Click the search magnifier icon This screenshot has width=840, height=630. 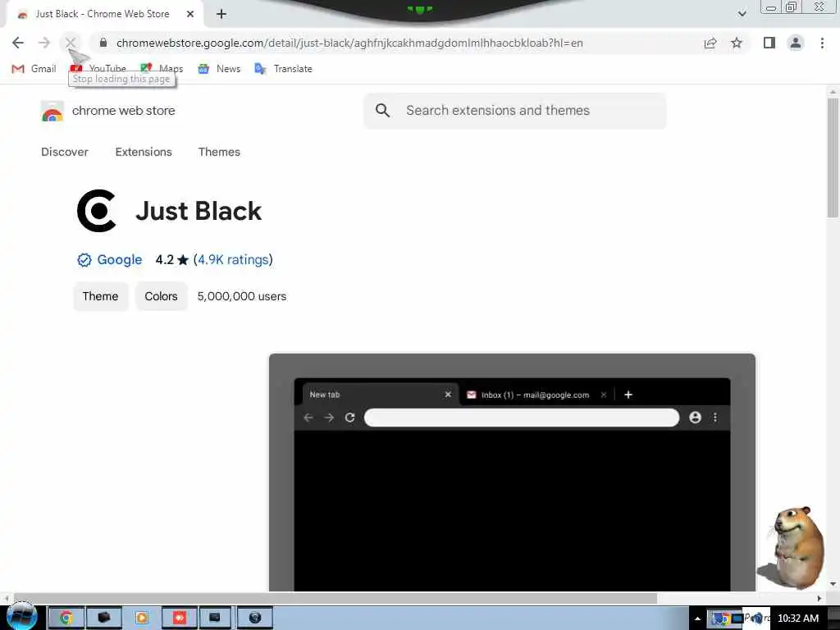click(382, 111)
